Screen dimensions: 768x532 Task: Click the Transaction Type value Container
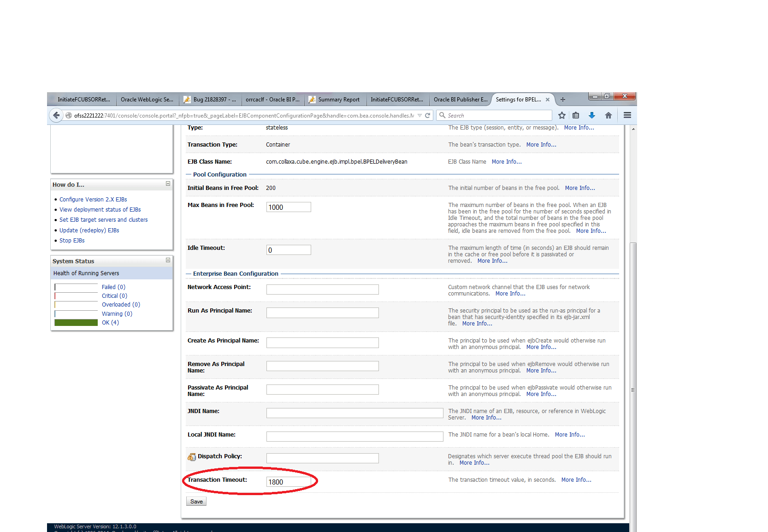(278, 145)
